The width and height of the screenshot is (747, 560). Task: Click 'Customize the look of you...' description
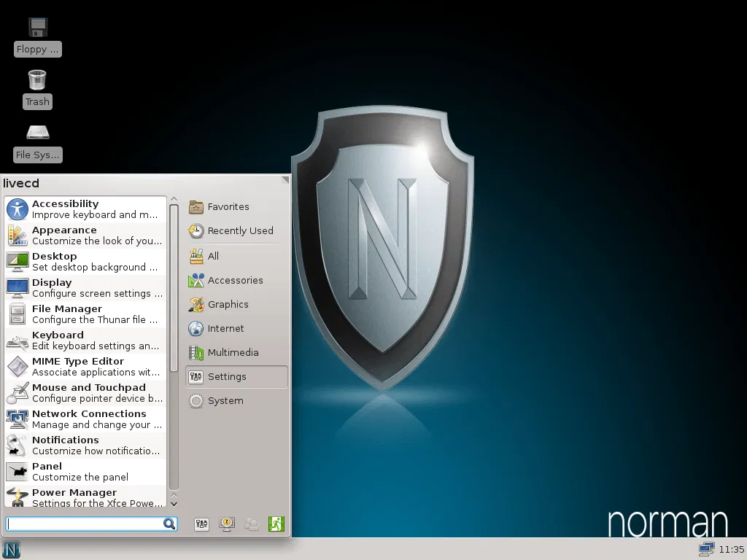pos(97,241)
